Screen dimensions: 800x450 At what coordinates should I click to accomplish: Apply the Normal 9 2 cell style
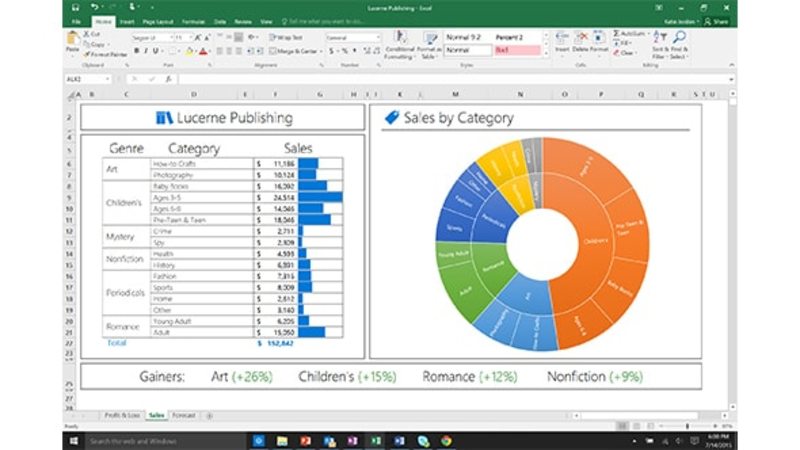[x=467, y=37]
